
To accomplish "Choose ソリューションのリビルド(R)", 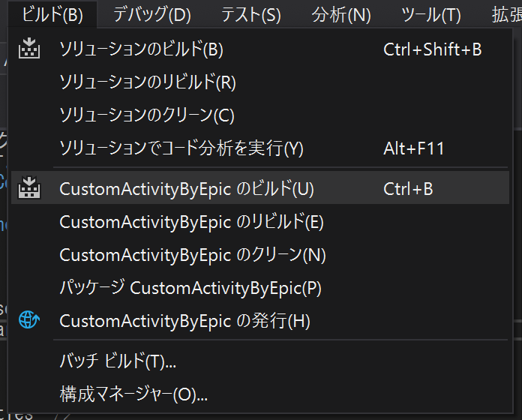I will (x=260, y=82).
